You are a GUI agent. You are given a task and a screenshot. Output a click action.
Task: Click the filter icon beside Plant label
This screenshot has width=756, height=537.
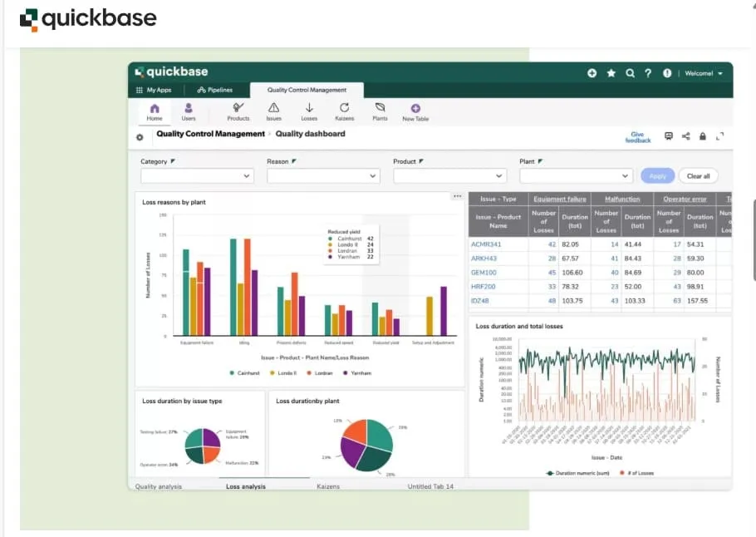click(x=541, y=161)
